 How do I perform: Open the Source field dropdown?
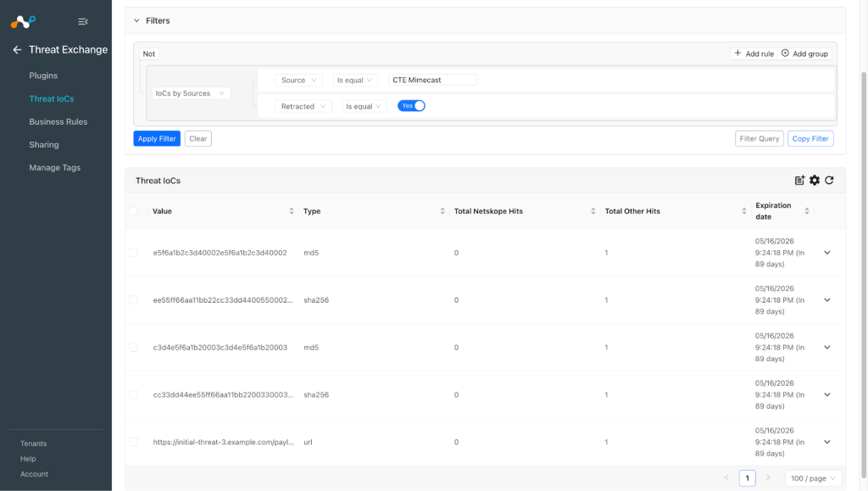tap(299, 81)
